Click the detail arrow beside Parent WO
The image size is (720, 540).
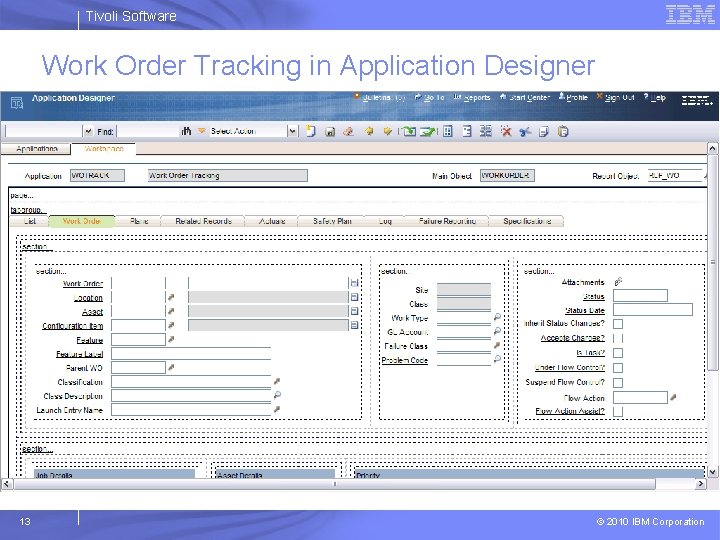click(171, 367)
